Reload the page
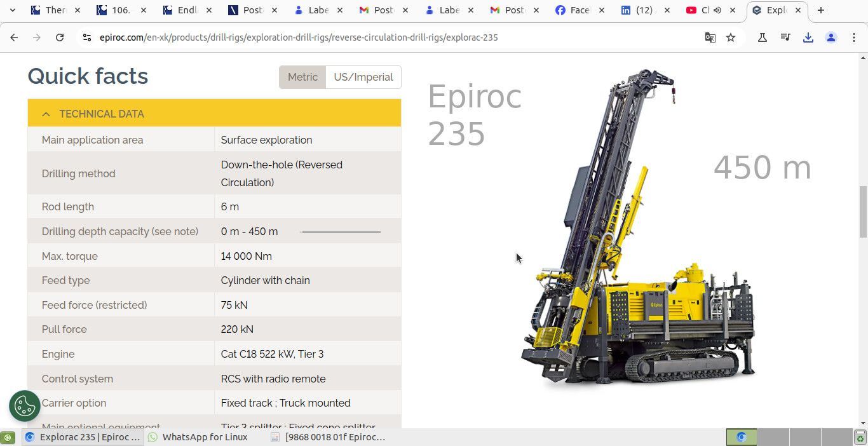868x446 pixels. click(60, 37)
